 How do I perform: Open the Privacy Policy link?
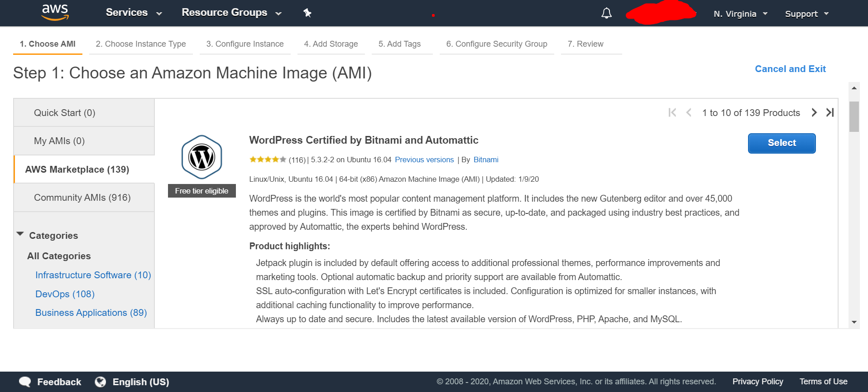(758, 382)
